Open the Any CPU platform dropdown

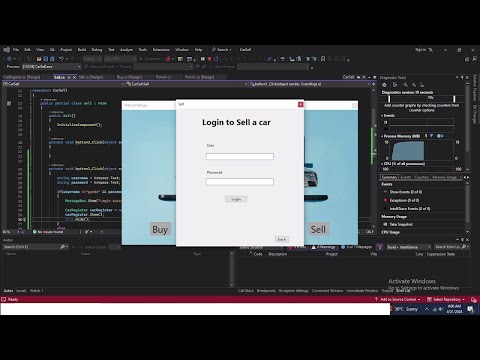pyautogui.click(x=120, y=59)
